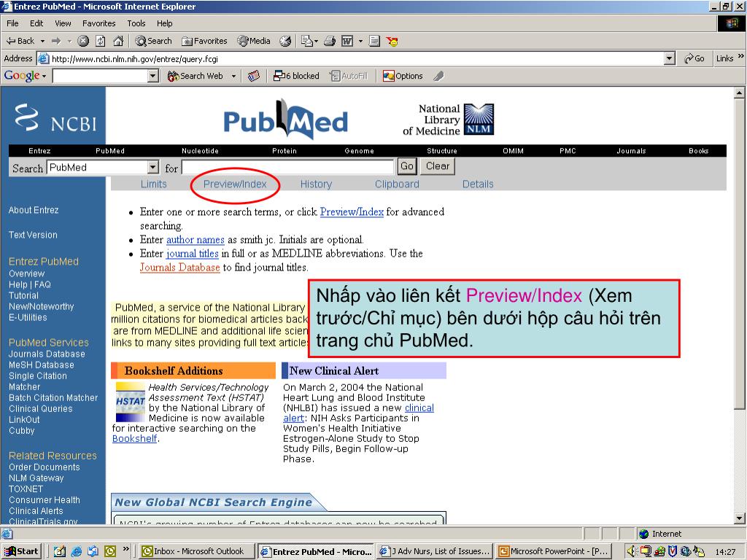The image size is (747, 560).
Task: Click the Mail toolbar icon
Action: [307, 41]
